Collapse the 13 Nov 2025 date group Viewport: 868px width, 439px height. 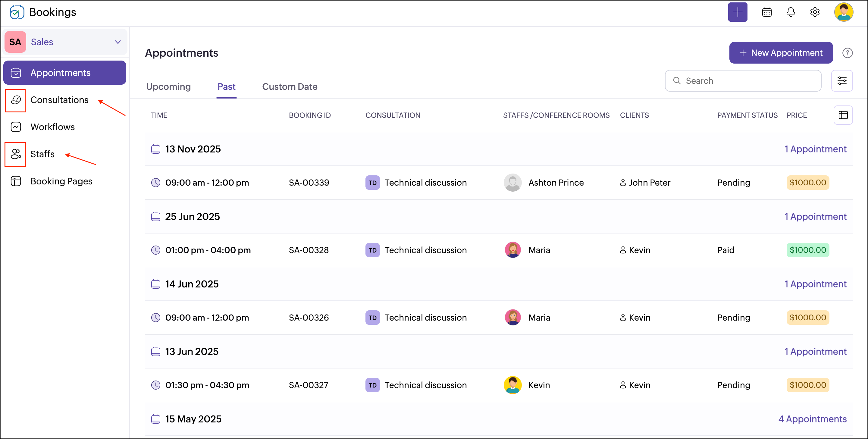[x=193, y=149]
